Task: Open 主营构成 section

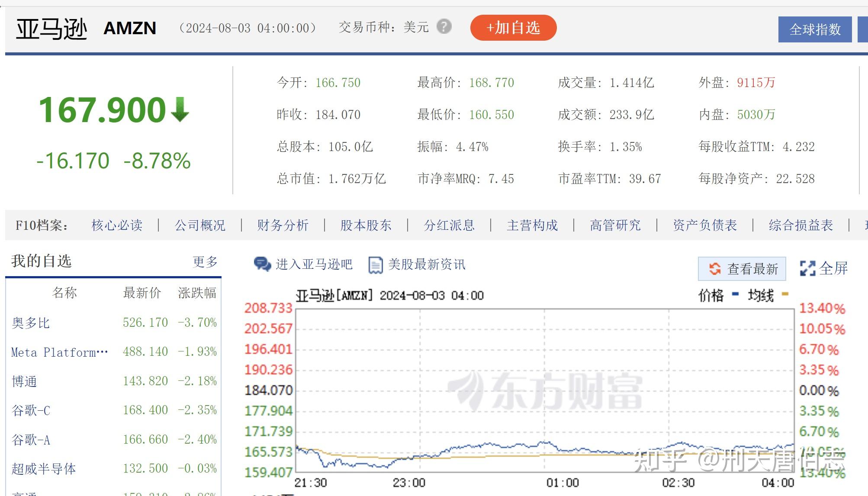Action: (532, 225)
